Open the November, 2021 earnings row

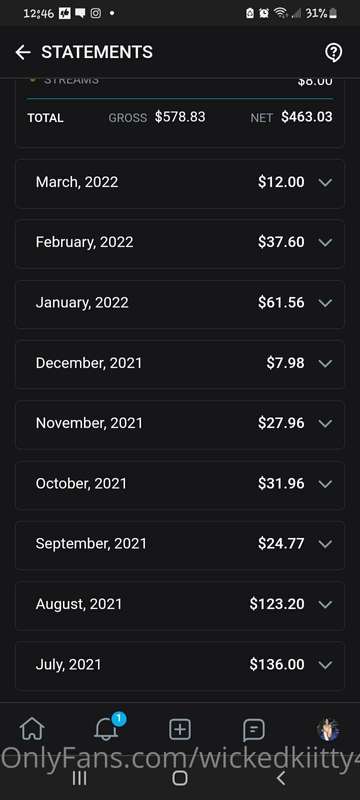point(180,423)
